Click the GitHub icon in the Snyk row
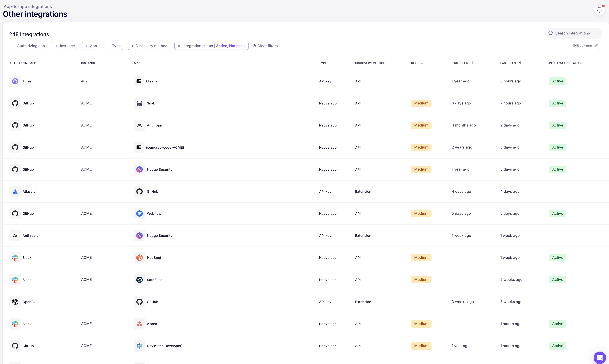 (15, 103)
